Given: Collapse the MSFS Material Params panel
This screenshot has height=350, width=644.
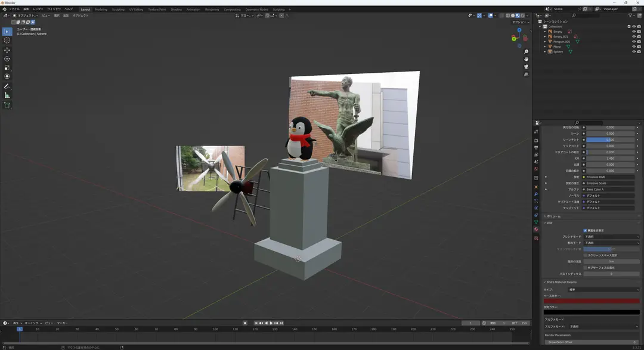Looking at the screenshot, I should tap(561, 282).
